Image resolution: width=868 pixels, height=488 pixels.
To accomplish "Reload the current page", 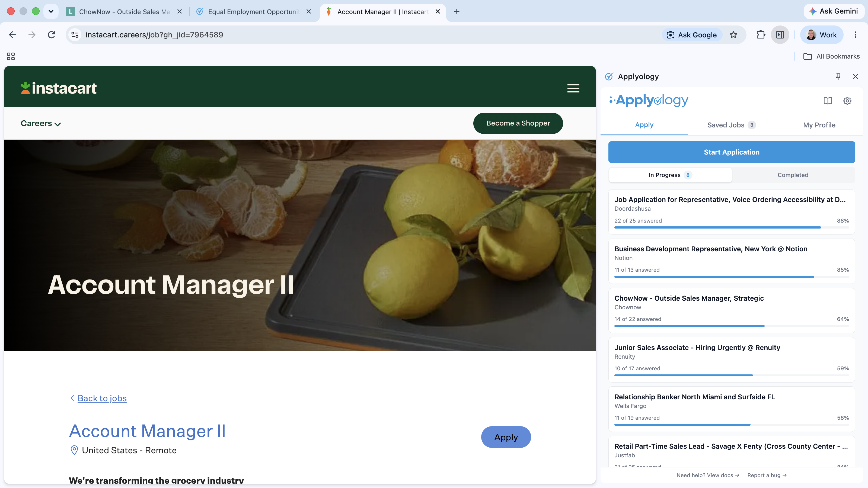I will coord(51,35).
